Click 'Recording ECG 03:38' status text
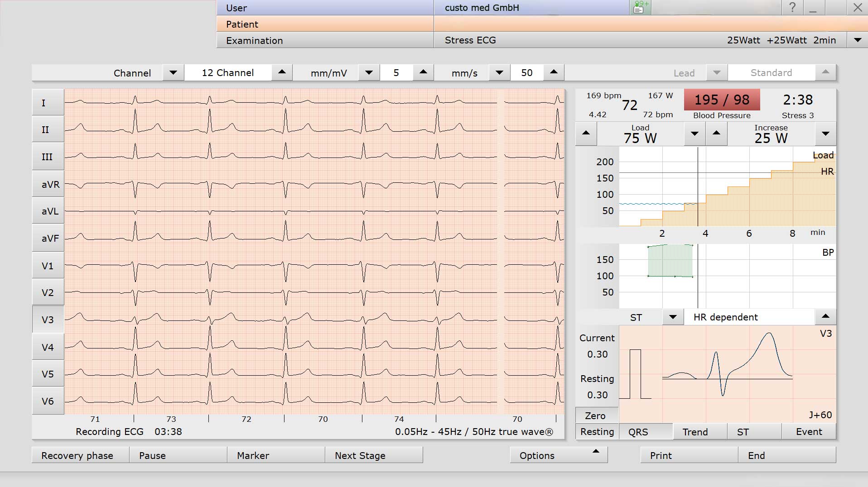Image resolution: width=868 pixels, height=487 pixels. pyautogui.click(x=129, y=432)
